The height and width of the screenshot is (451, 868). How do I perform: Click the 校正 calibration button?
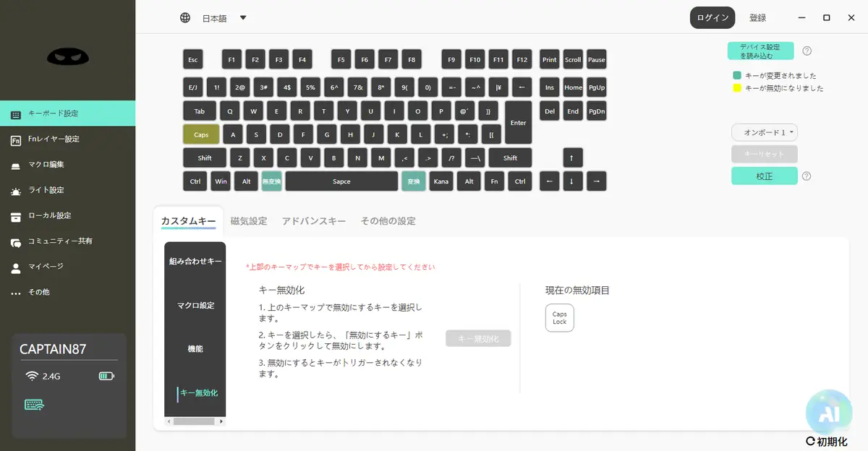click(x=765, y=176)
